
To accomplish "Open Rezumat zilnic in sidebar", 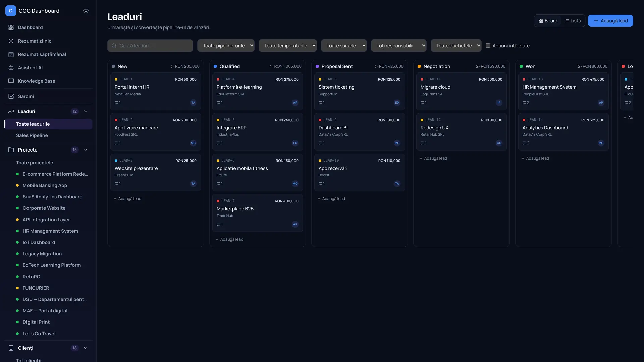I will [x=48, y=41].
